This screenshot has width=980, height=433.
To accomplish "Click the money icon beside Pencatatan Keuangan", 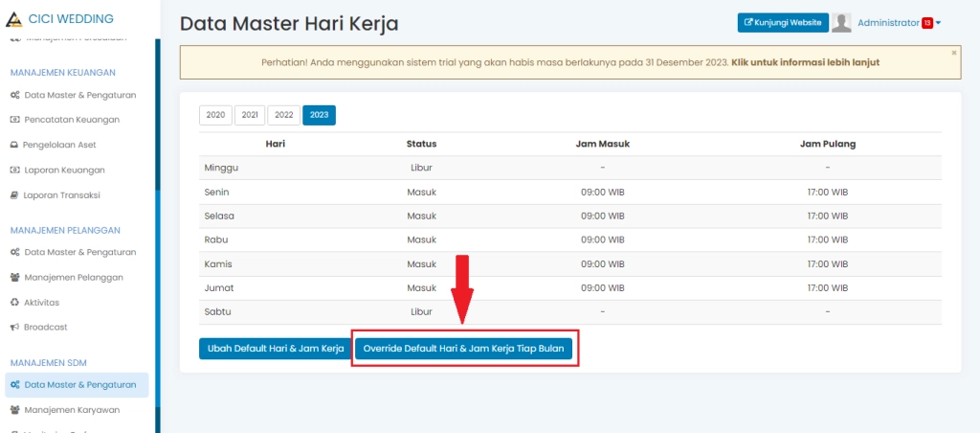I will (15, 120).
